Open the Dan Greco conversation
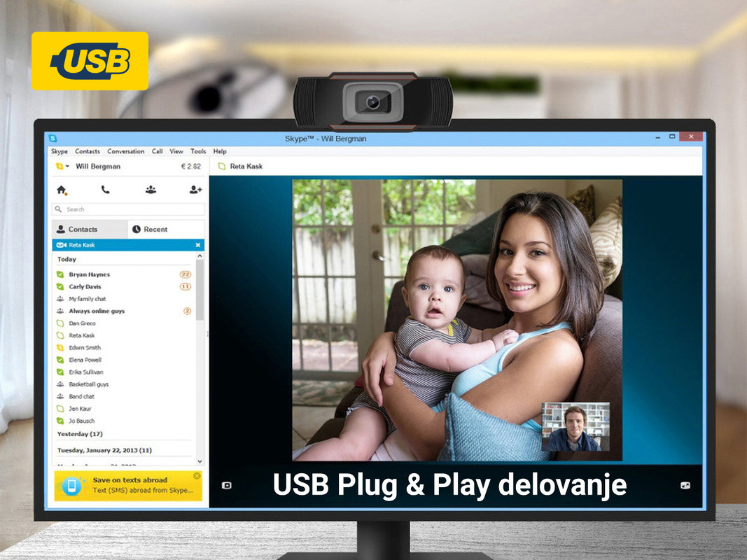Image resolution: width=747 pixels, height=560 pixels. tap(82, 323)
